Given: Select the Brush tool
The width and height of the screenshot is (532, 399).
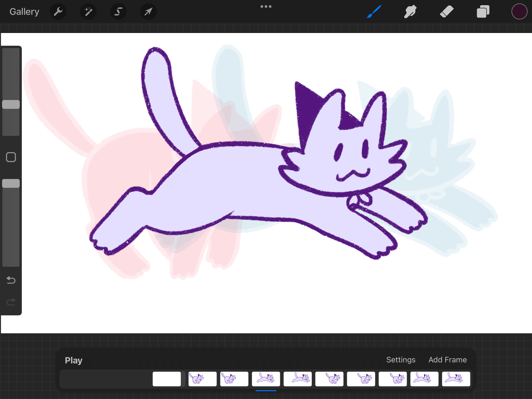Looking at the screenshot, I should coord(374,12).
